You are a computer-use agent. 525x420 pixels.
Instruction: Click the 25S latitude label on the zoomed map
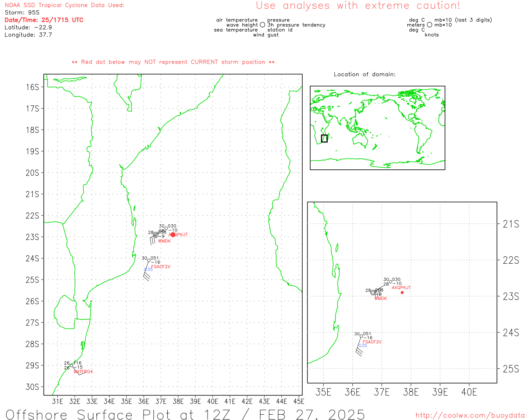511,369
